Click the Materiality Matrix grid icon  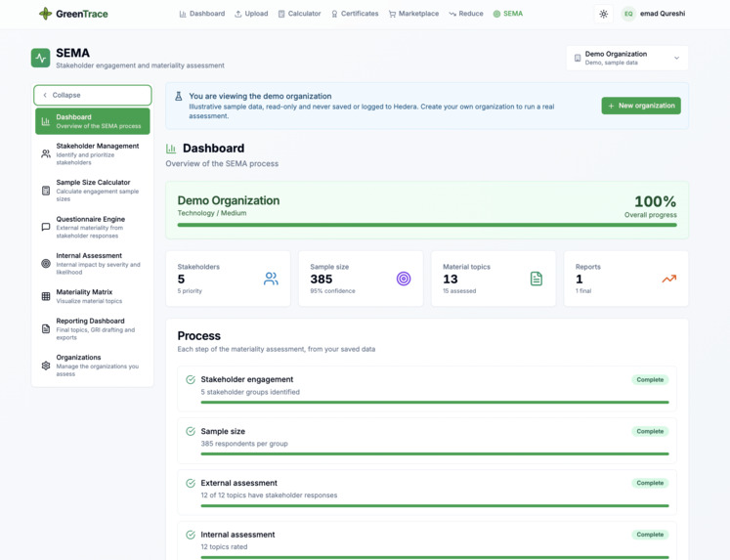(x=46, y=296)
